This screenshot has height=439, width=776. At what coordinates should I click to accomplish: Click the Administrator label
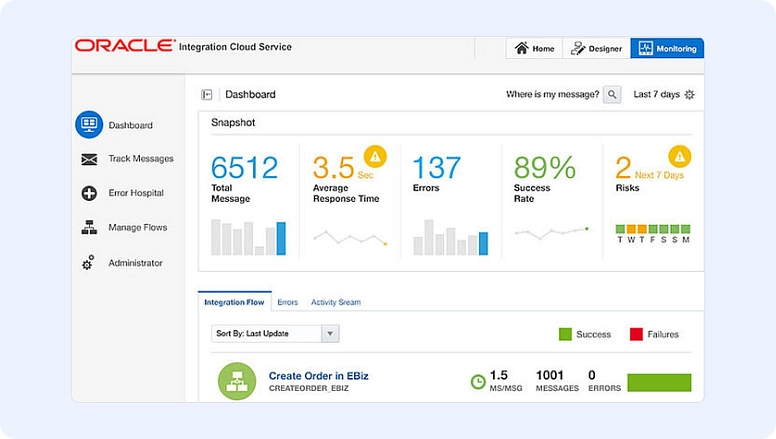click(136, 263)
